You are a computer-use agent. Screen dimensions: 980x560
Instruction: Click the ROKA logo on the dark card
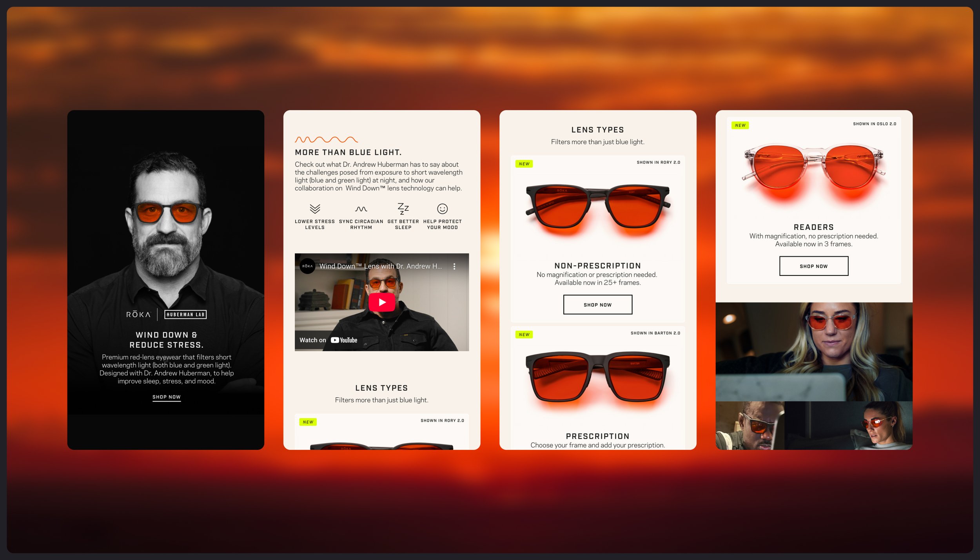click(138, 314)
